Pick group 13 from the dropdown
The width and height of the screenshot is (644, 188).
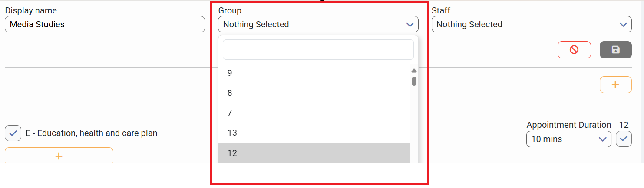pos(314,133)
